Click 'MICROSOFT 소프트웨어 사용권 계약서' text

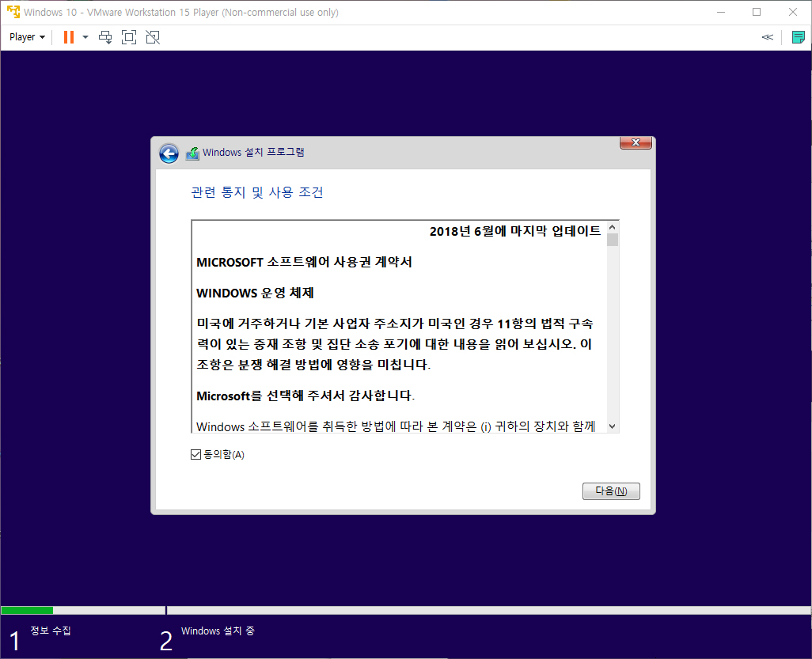click(x=304, y=262)
